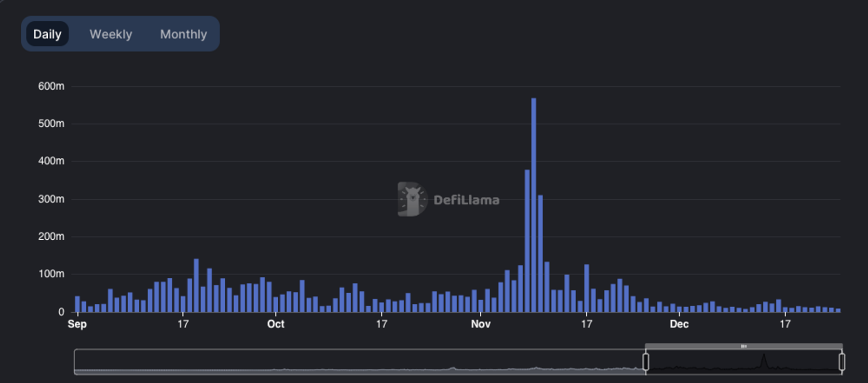Click the bar just before the tallest peak
This screenshot has width=868, height=383.
(x=527, y=241)
